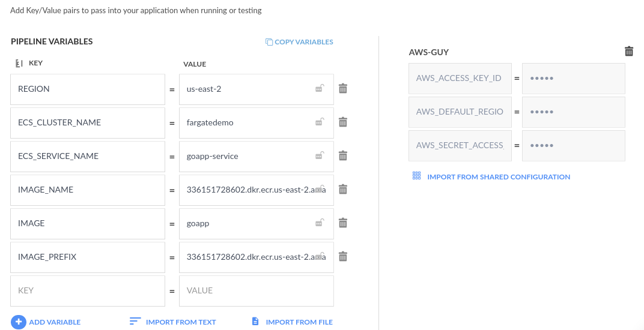Click Copy Variables link

point(299,42)
